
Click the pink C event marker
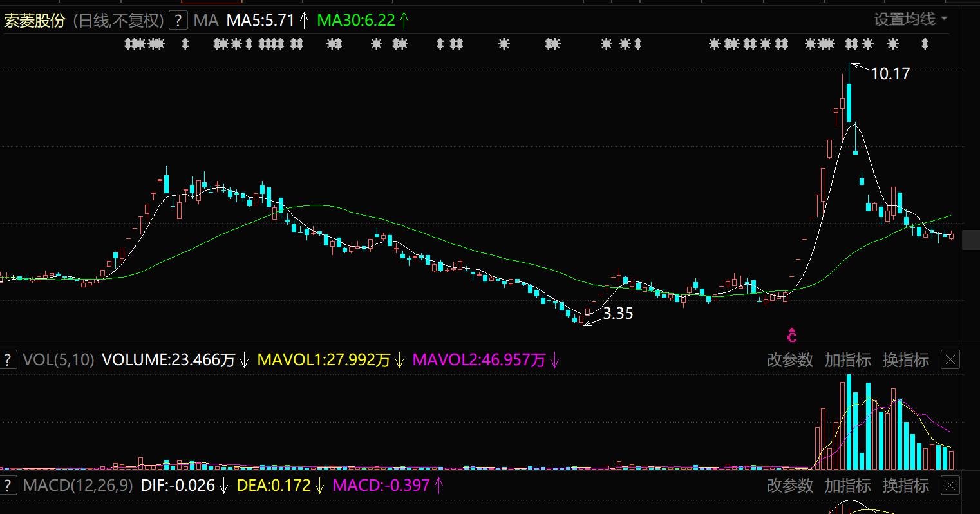(792, 336)
